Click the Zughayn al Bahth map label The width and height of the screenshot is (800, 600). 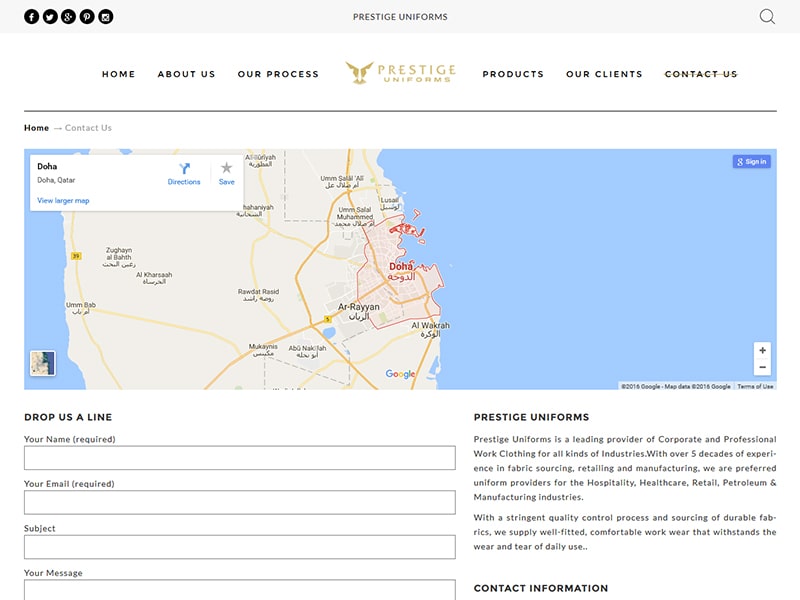119,257
